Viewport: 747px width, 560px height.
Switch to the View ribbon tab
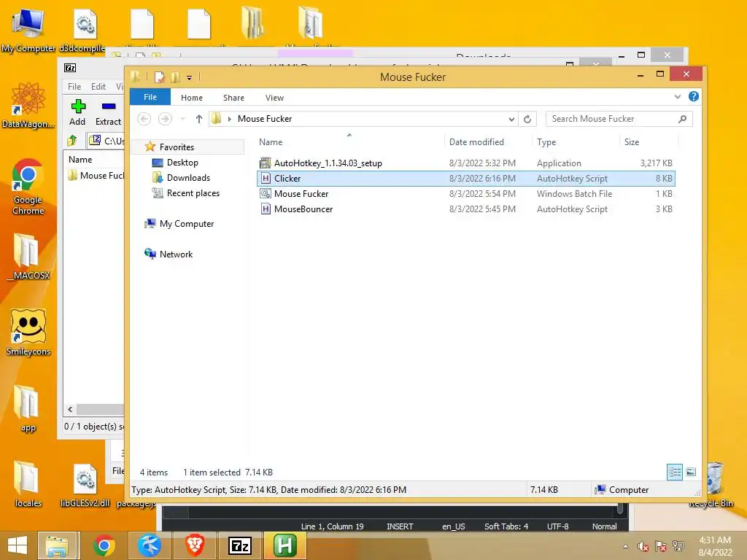point(274,98)
